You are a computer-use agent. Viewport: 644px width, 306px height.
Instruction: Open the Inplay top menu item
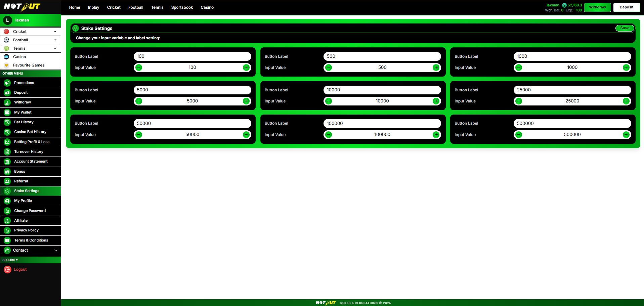pos(93,7)
